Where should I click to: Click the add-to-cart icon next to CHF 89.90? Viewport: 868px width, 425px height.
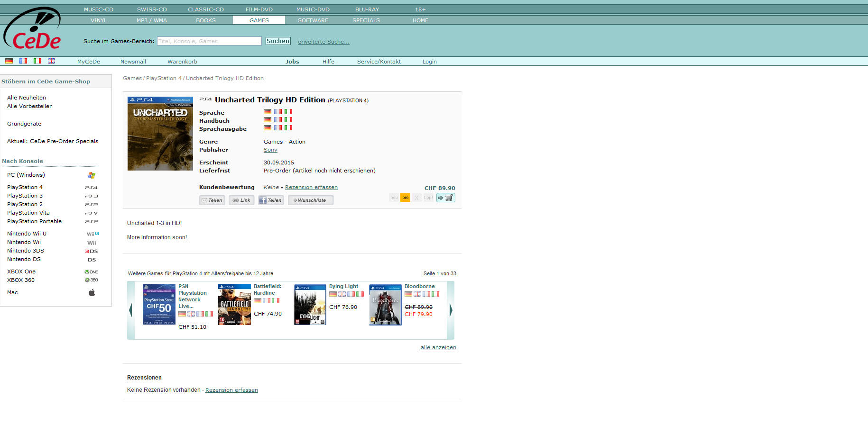(446, 198)
